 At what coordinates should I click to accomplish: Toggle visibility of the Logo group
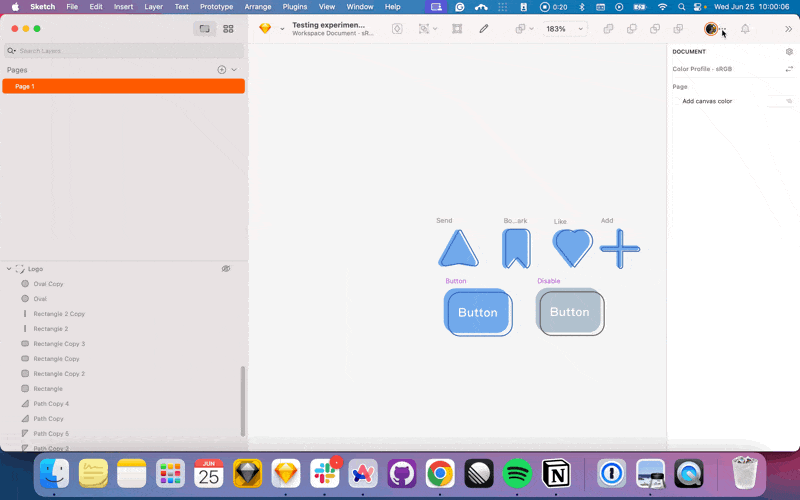(x=226, y=269)
